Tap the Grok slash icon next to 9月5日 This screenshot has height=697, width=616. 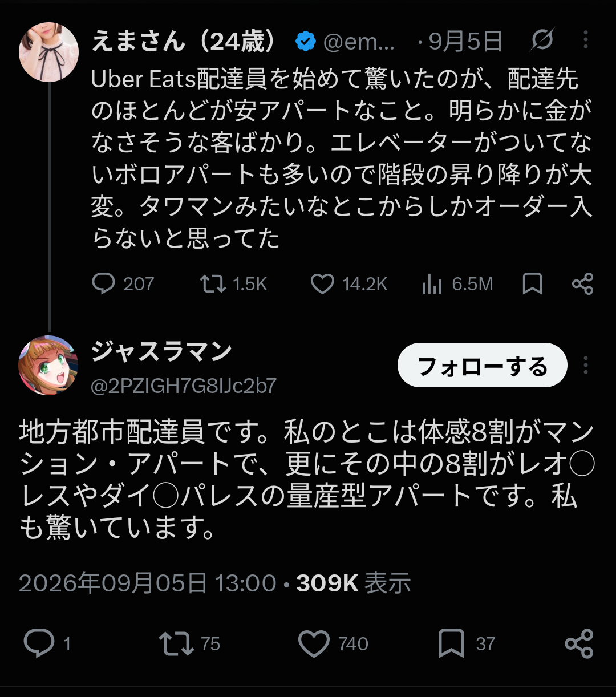pos(541,40)
